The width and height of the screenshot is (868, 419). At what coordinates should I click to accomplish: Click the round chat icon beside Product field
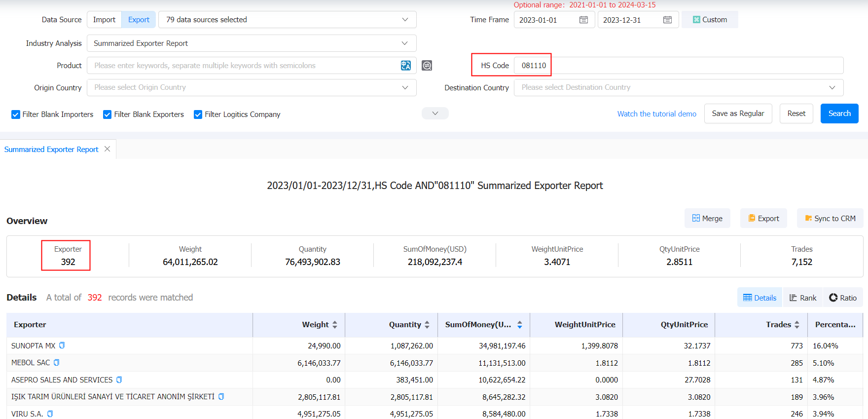(x=427, y=66)
